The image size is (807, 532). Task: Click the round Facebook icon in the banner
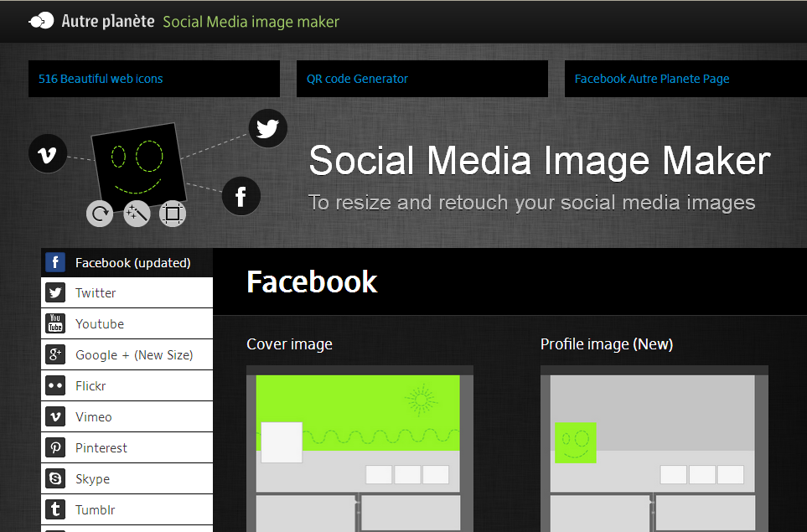[241, 196]
